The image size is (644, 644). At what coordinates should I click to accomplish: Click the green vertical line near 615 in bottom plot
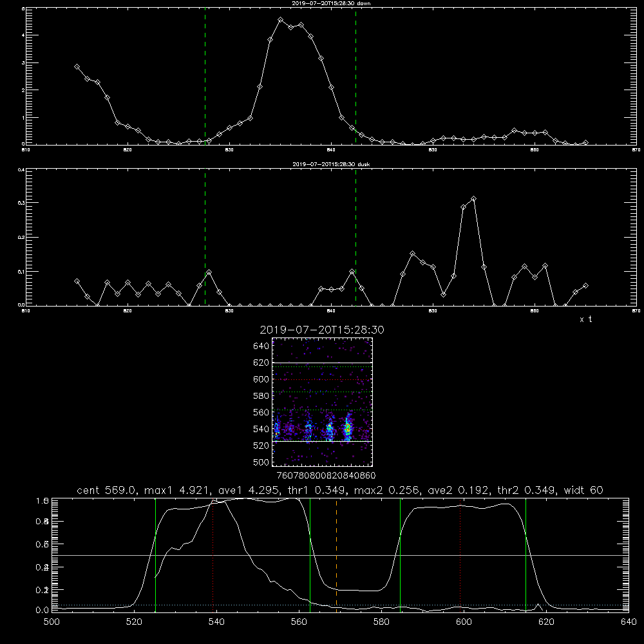(526, 555)
